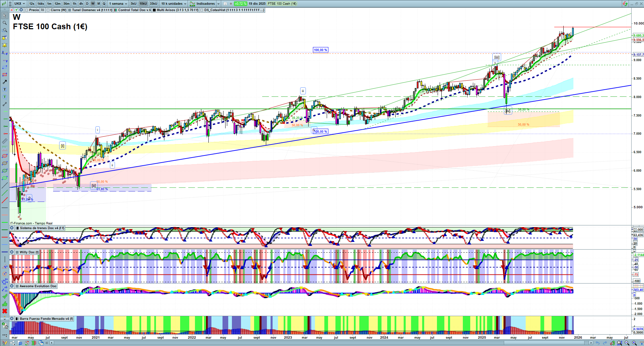This screenshot has height=346, width=644.
Task: Select the yellow bell alert tool
Action: point(5,45)
